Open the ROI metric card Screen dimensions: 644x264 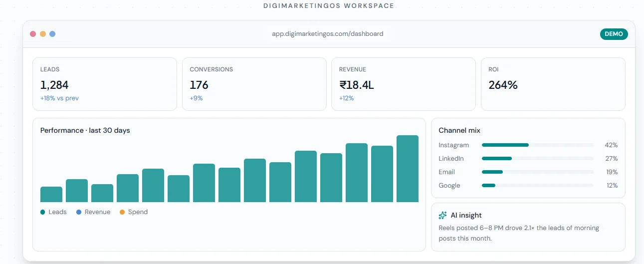pyautogui.click(x=553, y=84)
